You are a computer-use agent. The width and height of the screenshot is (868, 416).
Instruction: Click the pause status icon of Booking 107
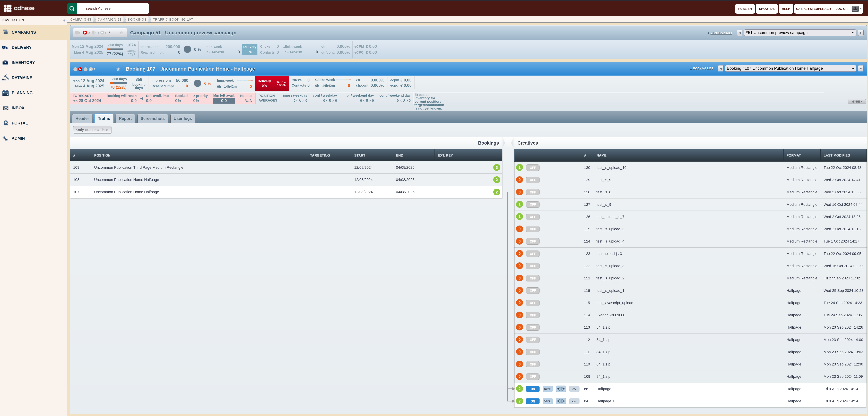pos(86,69)
